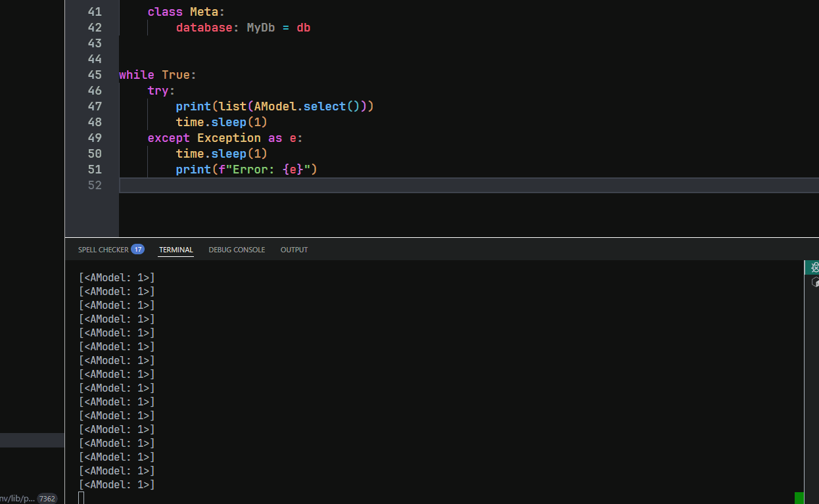Select the highlighted row in the sidebar

[32, 440]
